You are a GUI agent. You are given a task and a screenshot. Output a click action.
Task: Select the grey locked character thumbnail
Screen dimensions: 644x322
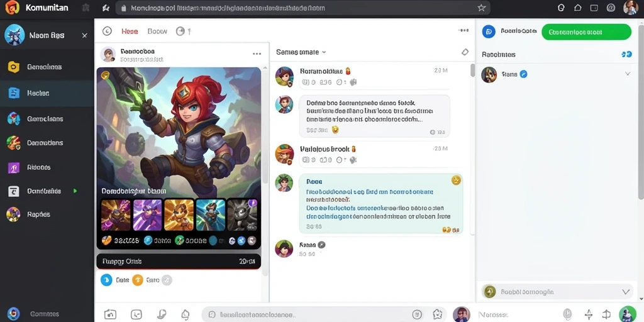click(242, 214)
